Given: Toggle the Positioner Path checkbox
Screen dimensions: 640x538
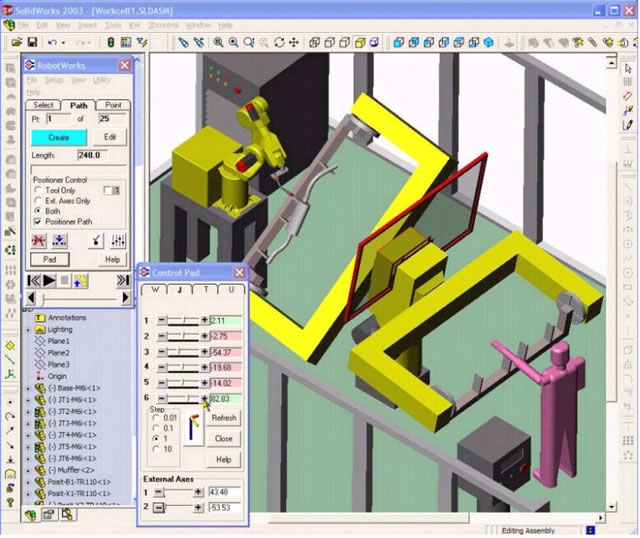Looking at the screenshot, I should (x=38, y=222).
